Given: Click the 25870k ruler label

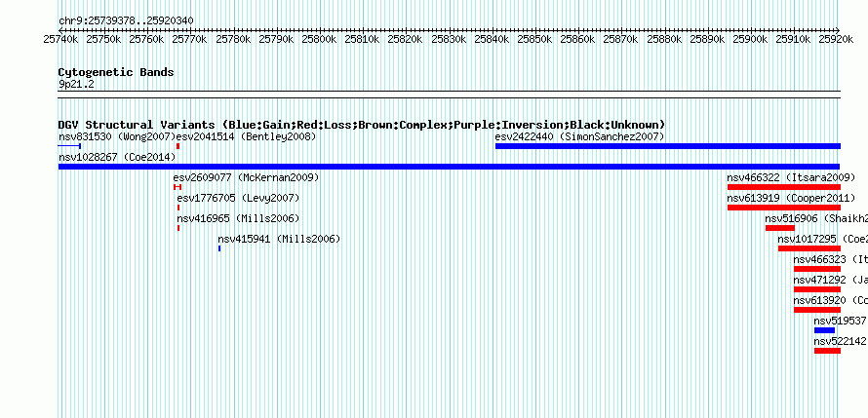Looking at the screenshot, I should 621,40.
